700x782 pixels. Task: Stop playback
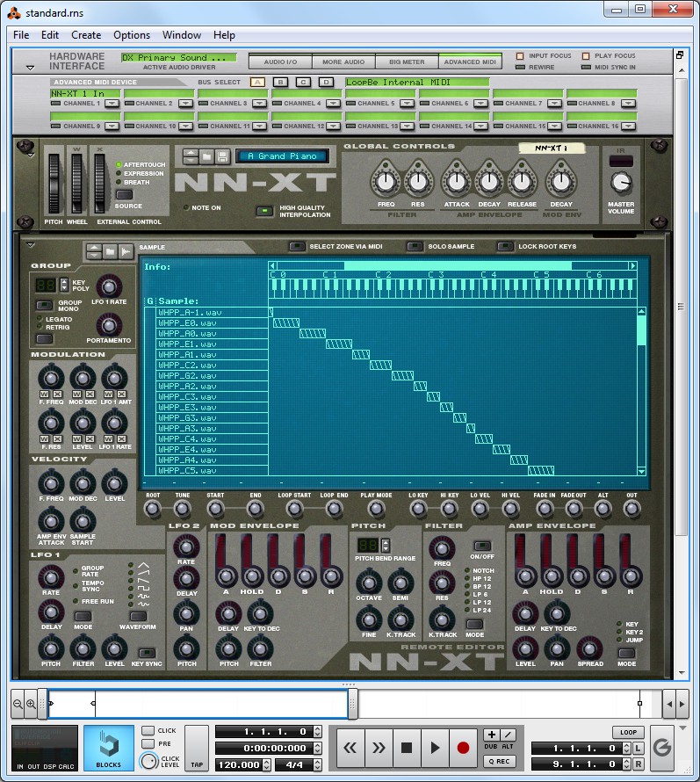coord(407,748)
